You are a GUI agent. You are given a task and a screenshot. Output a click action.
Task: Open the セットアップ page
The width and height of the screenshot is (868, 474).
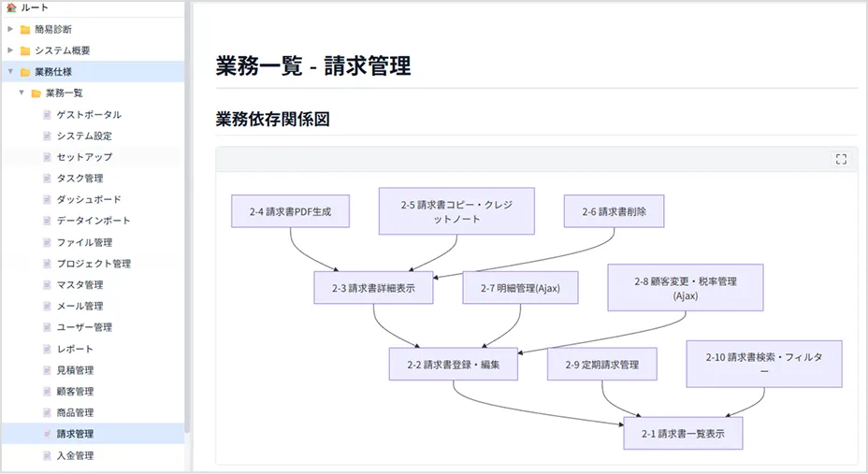tap(84, 157)
